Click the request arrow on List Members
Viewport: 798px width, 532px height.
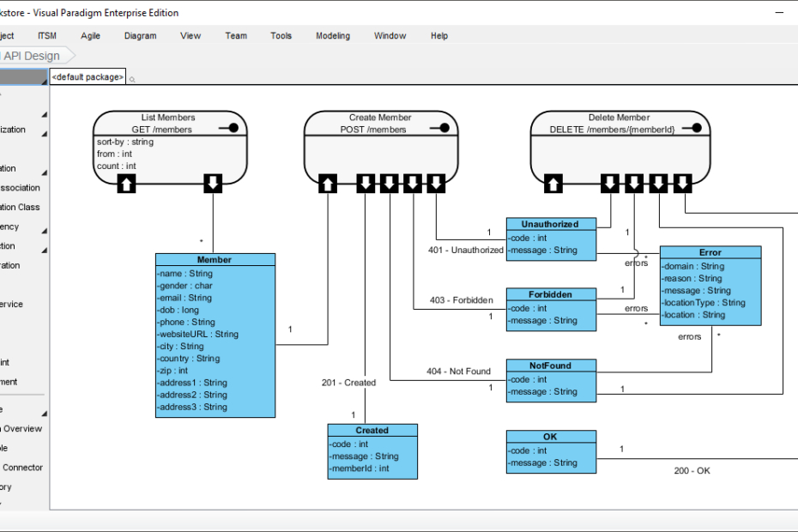(126, 183)
